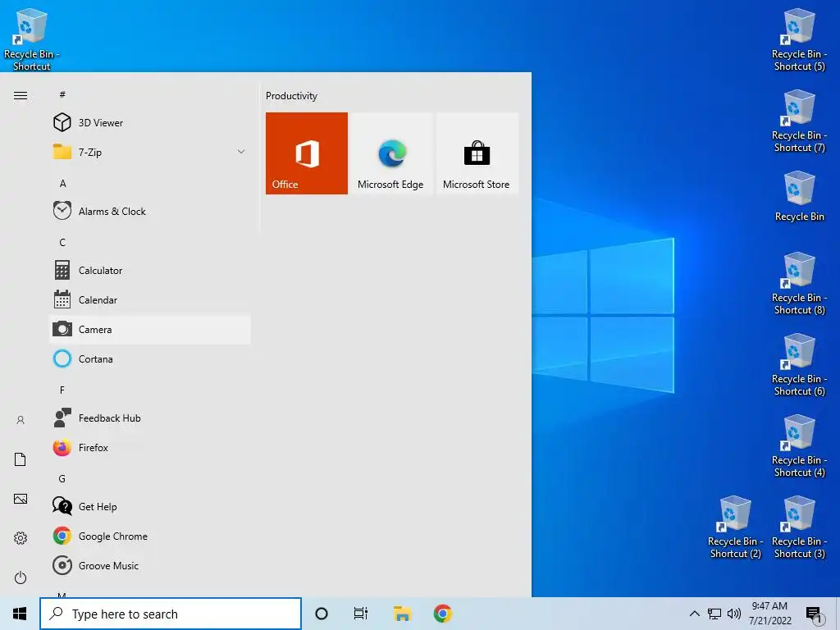
Task: Open the Get Help app
Action: pos(150,506)
